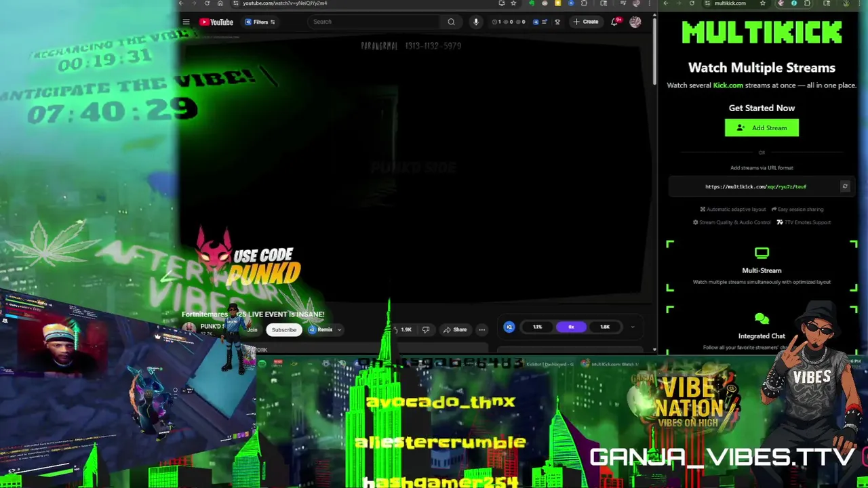Open the YouTube Create button
This screenshot has height=488, width=868.
pos(586,22)
